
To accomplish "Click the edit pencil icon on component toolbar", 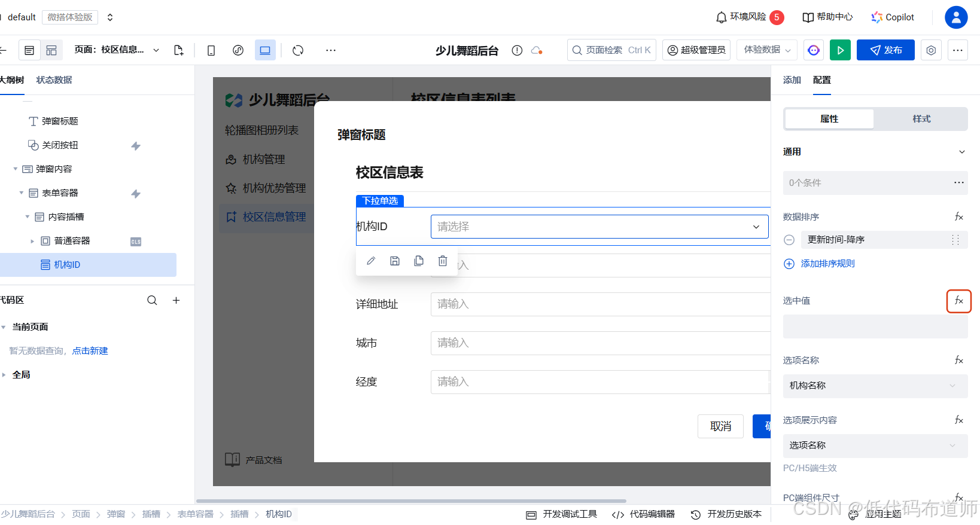I will pyautogui.click(x=371, y=261).
